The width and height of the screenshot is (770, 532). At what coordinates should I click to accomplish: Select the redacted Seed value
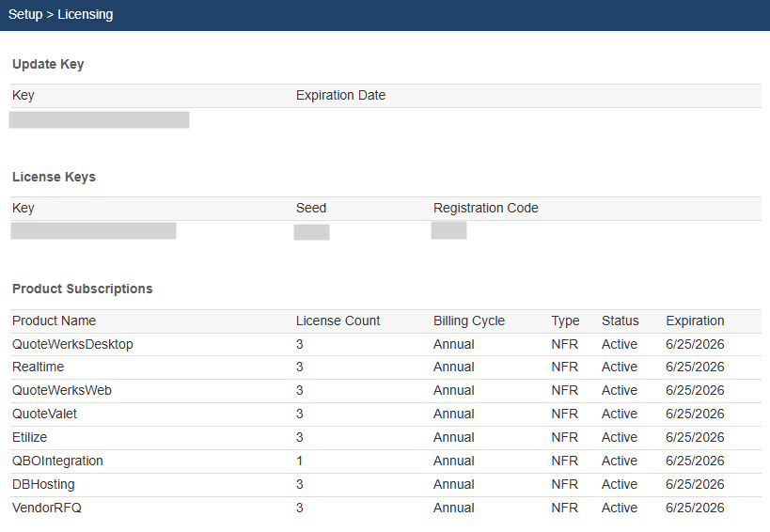pyautogui.click(x=311, y=232)
